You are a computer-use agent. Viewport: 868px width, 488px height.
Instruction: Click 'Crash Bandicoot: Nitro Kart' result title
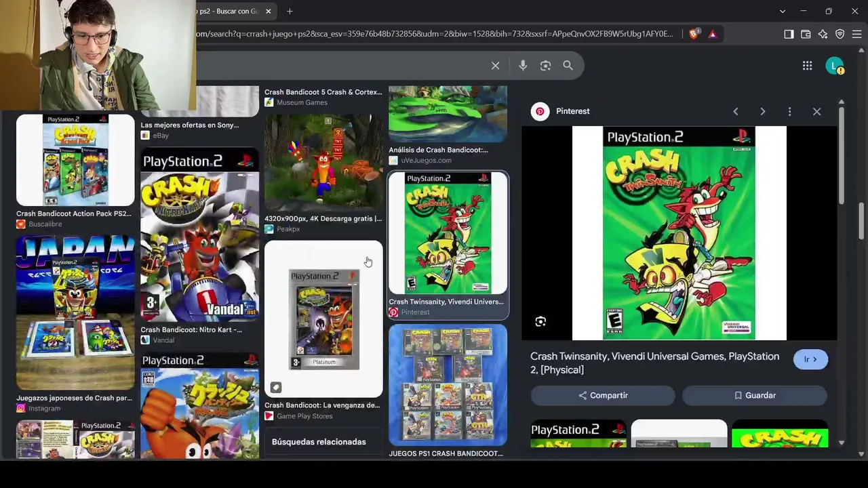(x=191, y=330)
